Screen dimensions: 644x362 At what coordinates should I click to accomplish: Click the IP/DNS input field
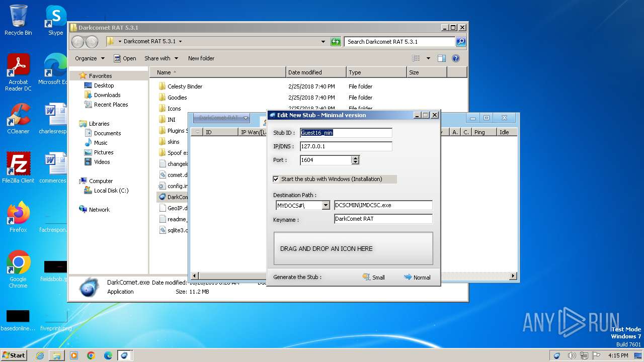pyautogui.click(x=346, y=146)
